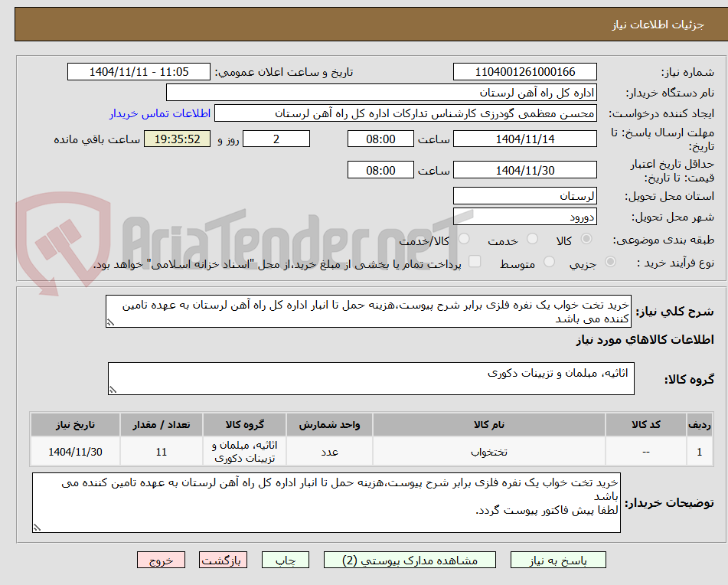Click the اطلاعات کالاهای مورد نیاز heading
Image resolution: width=728 pixels, height=585 pixels.
(645, 340)
